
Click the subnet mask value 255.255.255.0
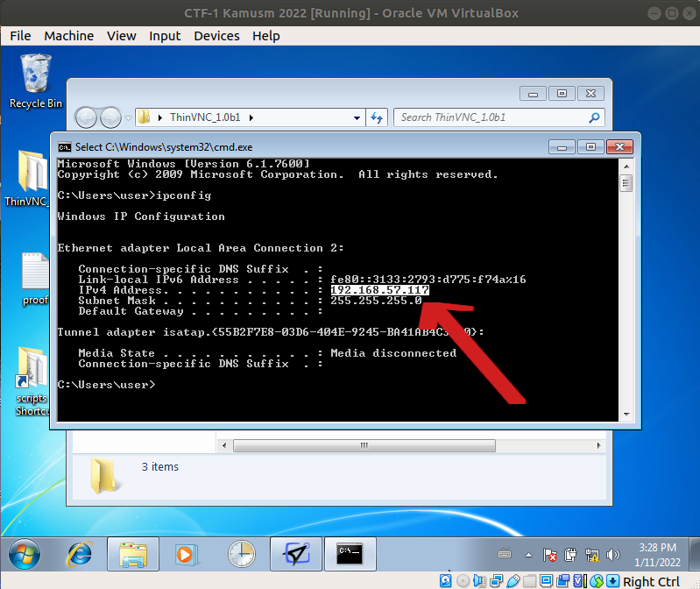click(376, 301)
